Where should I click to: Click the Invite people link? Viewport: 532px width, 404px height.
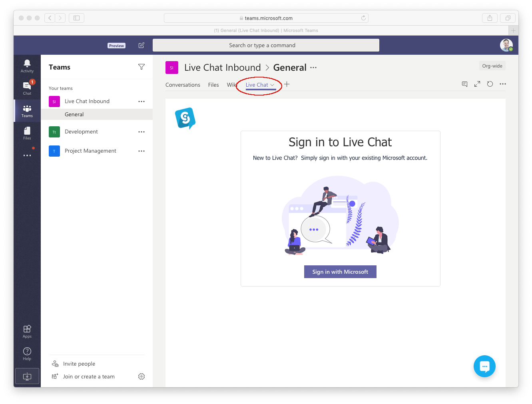pos(79,364)
